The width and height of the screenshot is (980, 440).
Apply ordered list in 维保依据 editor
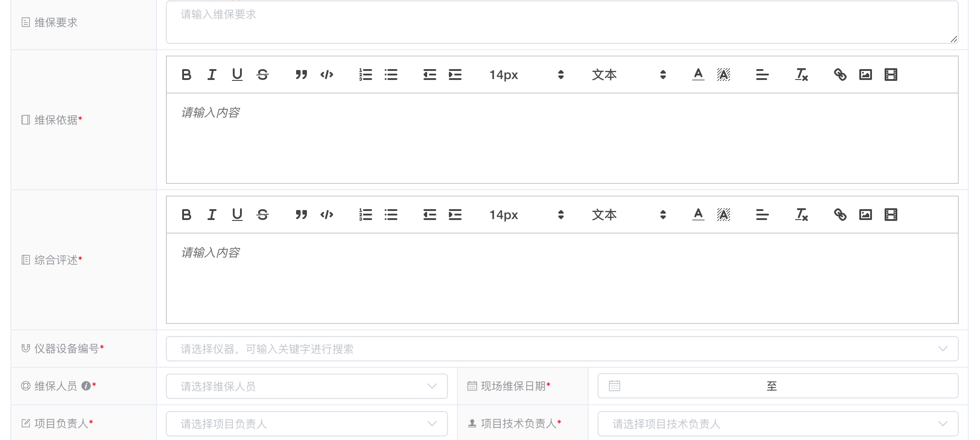click(x=365, y=75)
